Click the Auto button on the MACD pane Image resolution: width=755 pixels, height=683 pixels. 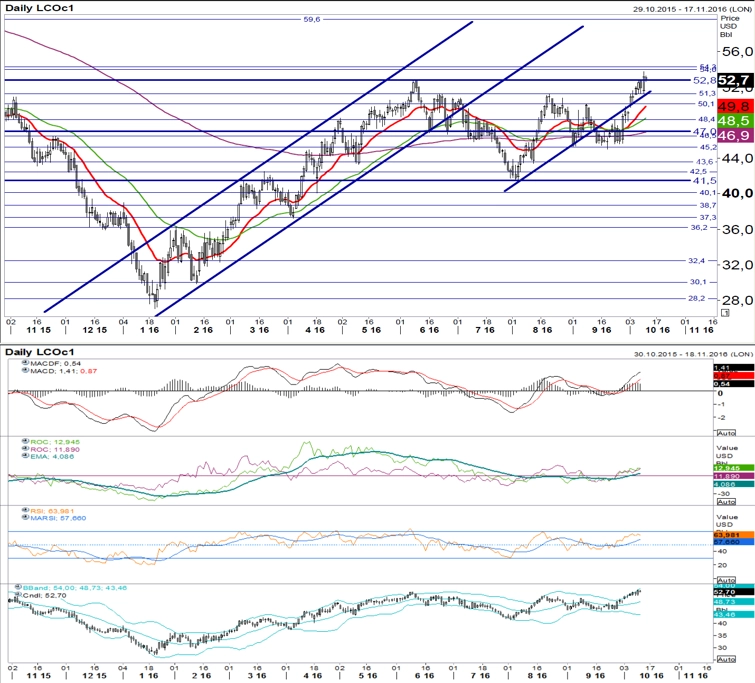[x=726, y=433]
